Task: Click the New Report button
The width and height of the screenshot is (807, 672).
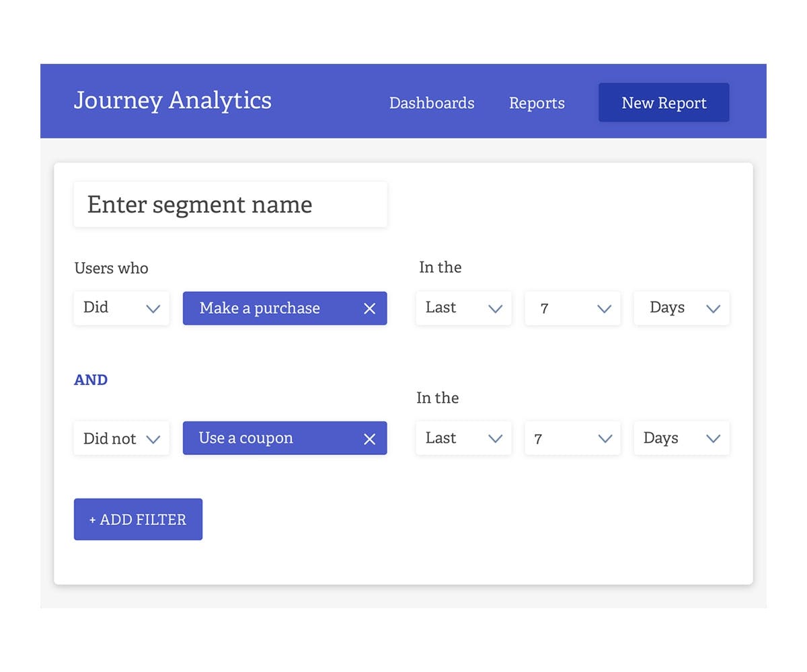Action: pos(664,103)
